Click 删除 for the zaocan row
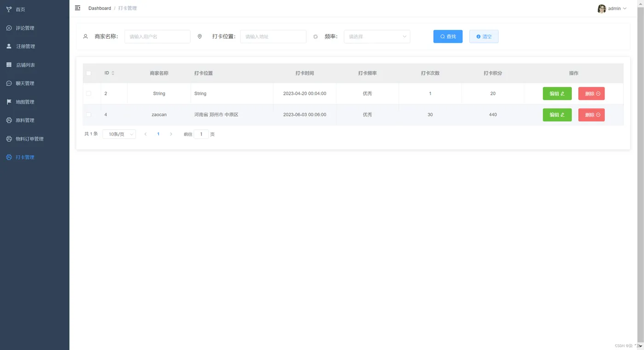 point(591,115)
